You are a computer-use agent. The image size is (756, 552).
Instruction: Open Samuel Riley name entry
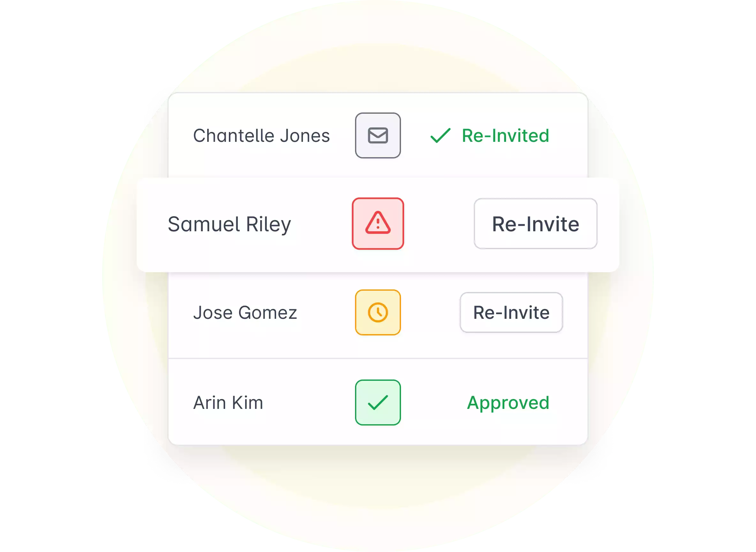tap(230, 224)
